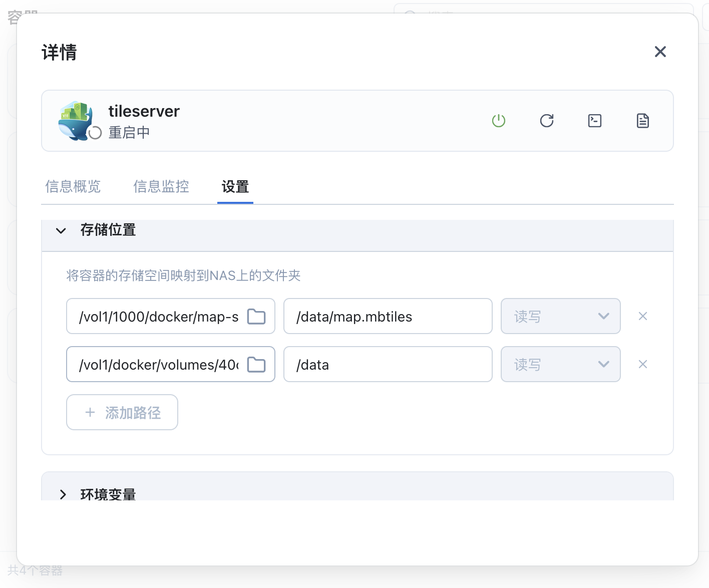Switch to the 信息监控 tab
This screenshot has width=709, height=588.
point(161,186)
